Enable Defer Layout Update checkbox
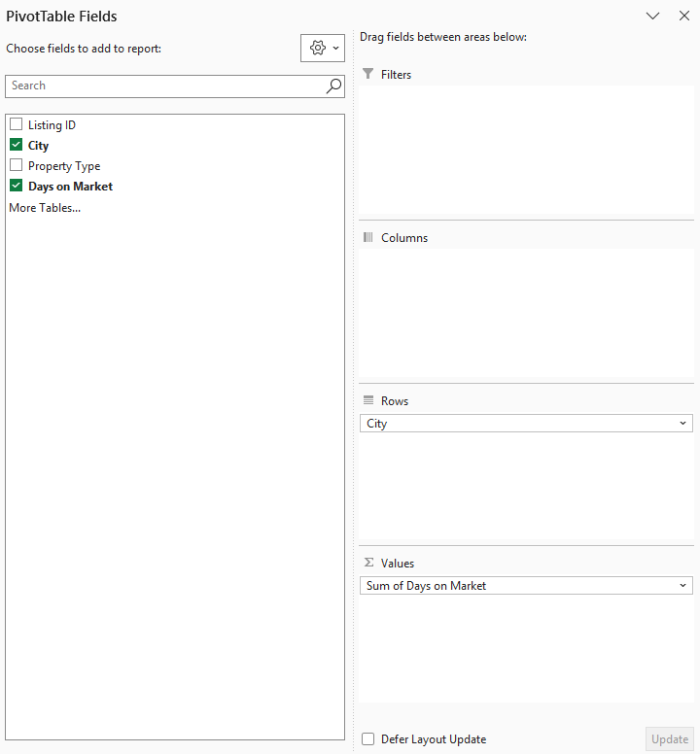Screen dimensions: 700x754 click(x=368, y=739)
